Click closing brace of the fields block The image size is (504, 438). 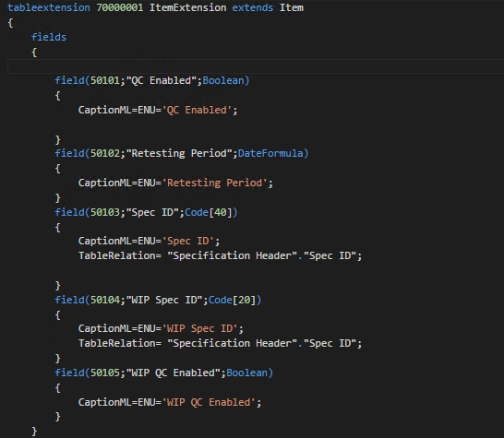[x=34, y=432]
